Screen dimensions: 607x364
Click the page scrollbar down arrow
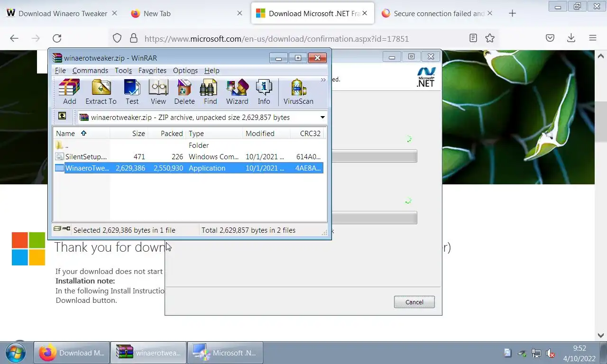point(600,335)
